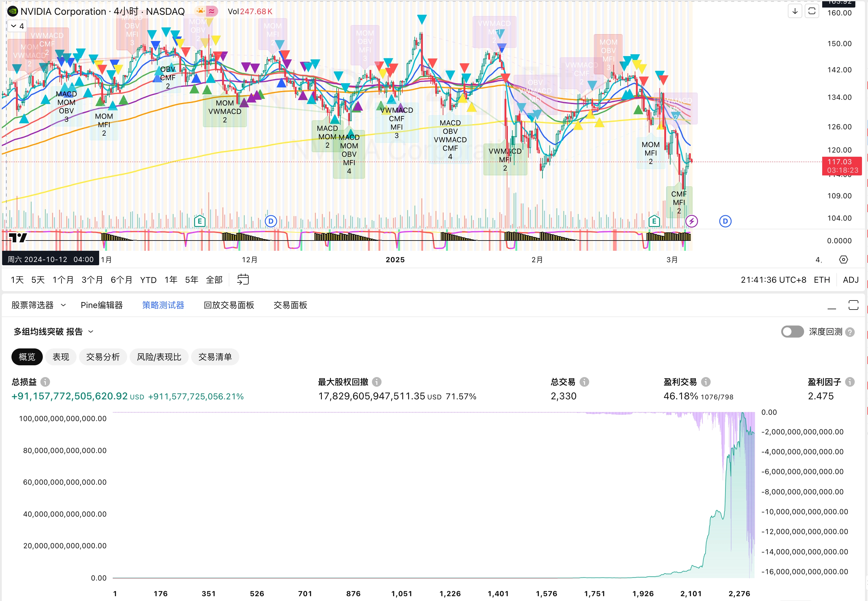Select the 概览 overview tab
The width and height of the screenshot is (868, 601).
[x=27, y=357]
